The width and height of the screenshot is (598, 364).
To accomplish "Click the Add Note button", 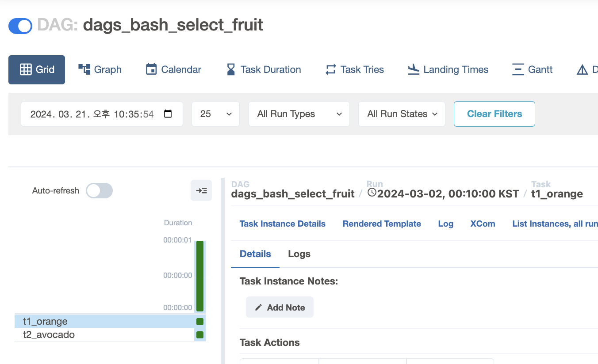I will click(280, 307).
